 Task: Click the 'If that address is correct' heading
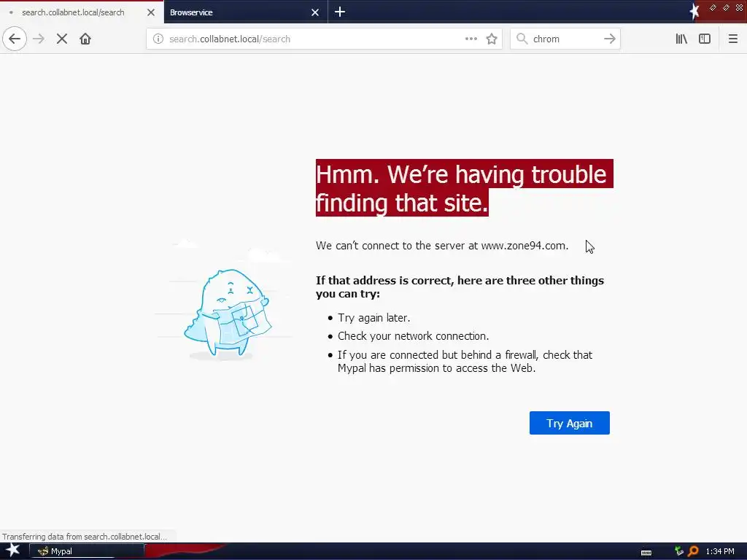click(x=460, y=287)
